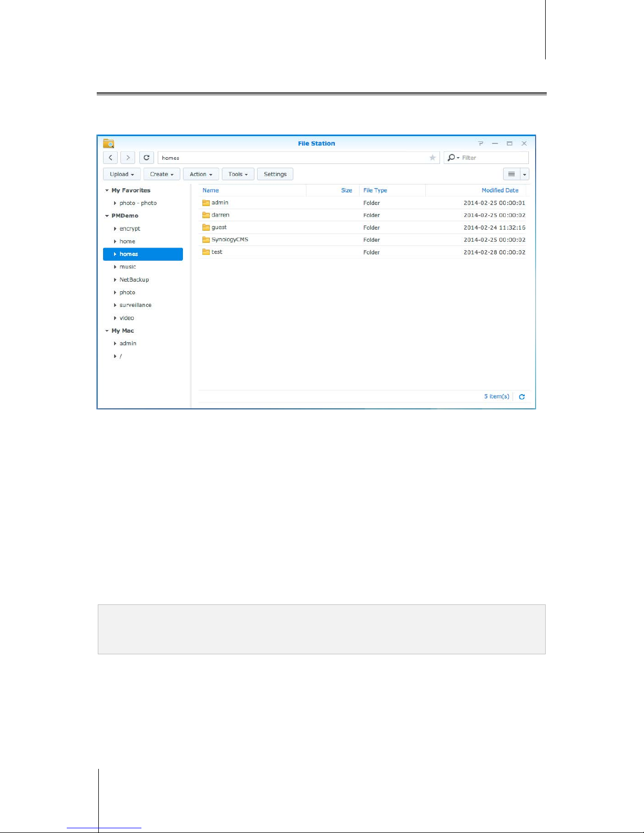Expand the NetBackup folder arrow
644x833 pixels.
click(x=115, y=280)
